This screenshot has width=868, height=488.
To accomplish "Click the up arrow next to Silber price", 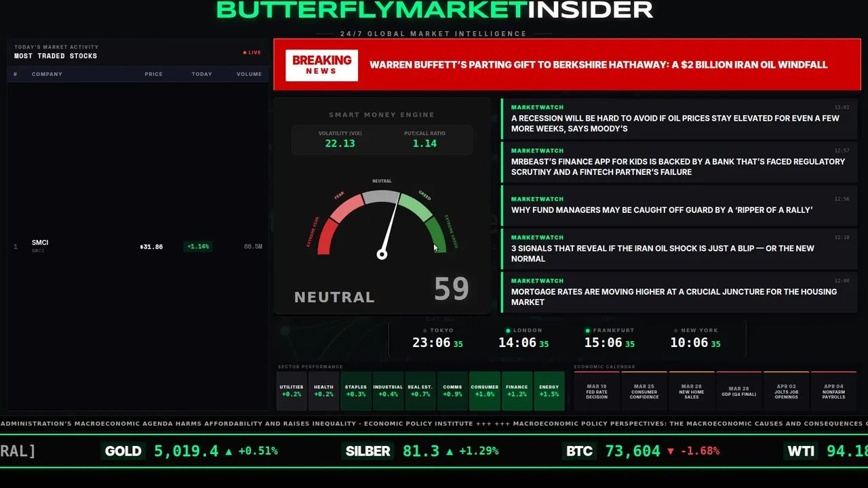I will [x=450, y=451].
